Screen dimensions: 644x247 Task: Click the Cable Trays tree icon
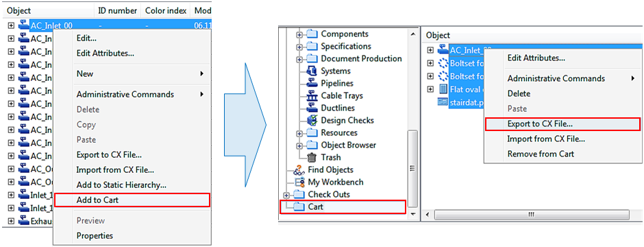(x=312, y=96)
